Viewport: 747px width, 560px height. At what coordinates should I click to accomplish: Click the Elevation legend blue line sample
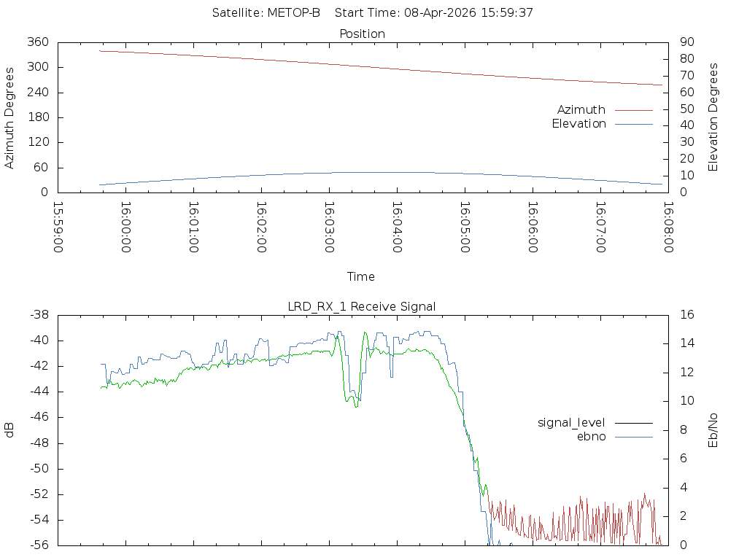click(634, 124)
